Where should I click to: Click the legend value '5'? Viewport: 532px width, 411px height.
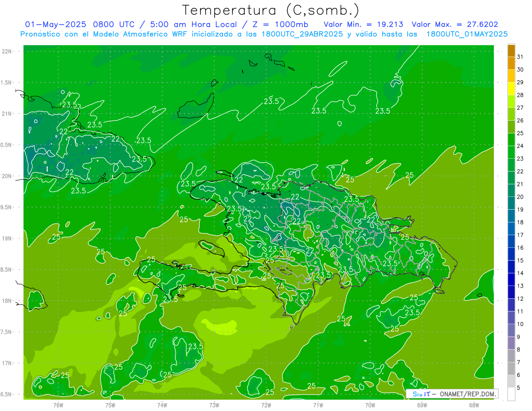(x=519, y=388)
